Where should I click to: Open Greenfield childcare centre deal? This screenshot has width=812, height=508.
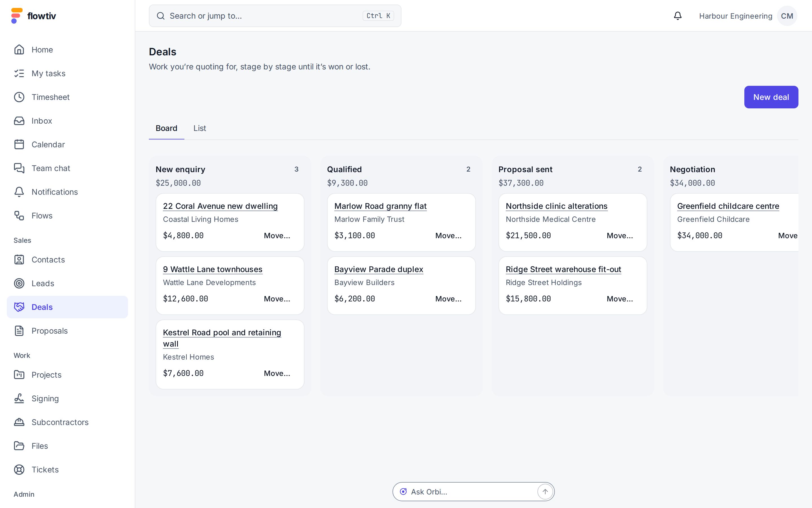(728, 206)
